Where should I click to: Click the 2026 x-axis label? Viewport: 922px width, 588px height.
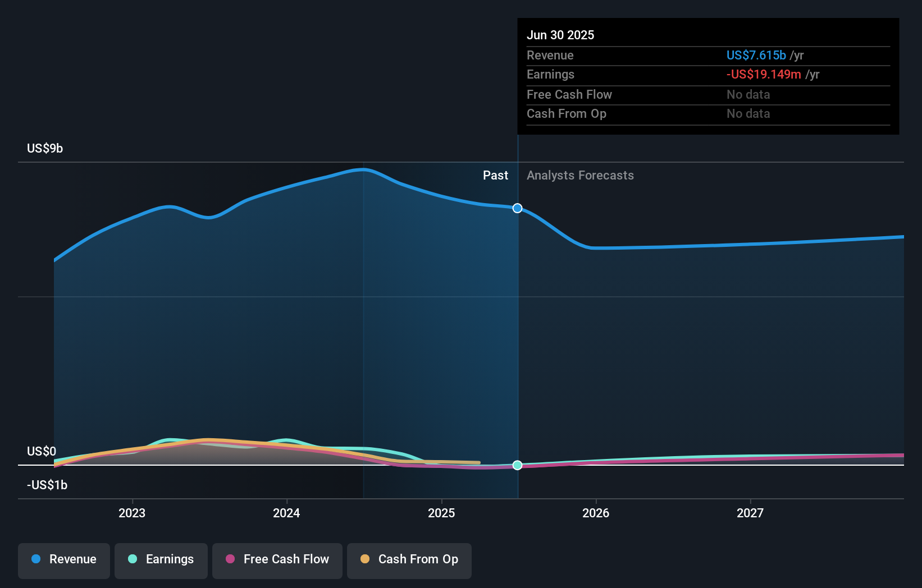tap(596, 513)
